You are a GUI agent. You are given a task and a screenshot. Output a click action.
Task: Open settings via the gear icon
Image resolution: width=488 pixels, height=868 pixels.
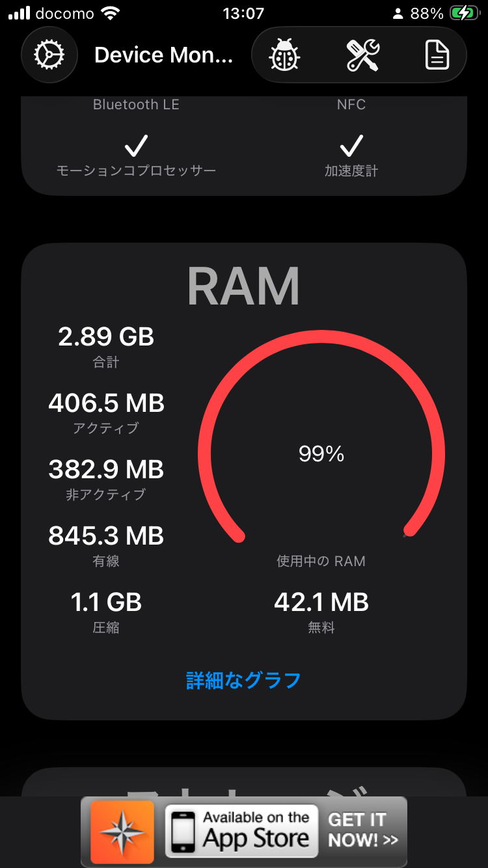pyautogui.click(x=49, y=55)
